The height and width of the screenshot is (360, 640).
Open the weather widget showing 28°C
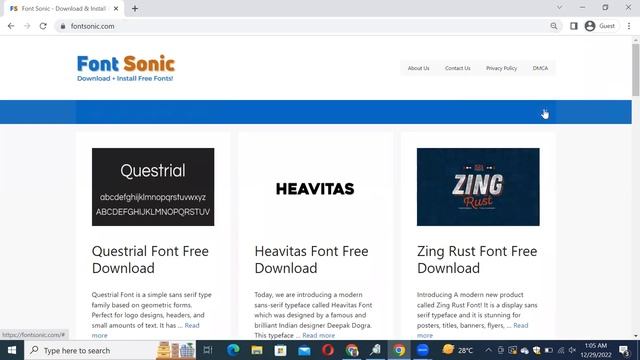point(458,350)
